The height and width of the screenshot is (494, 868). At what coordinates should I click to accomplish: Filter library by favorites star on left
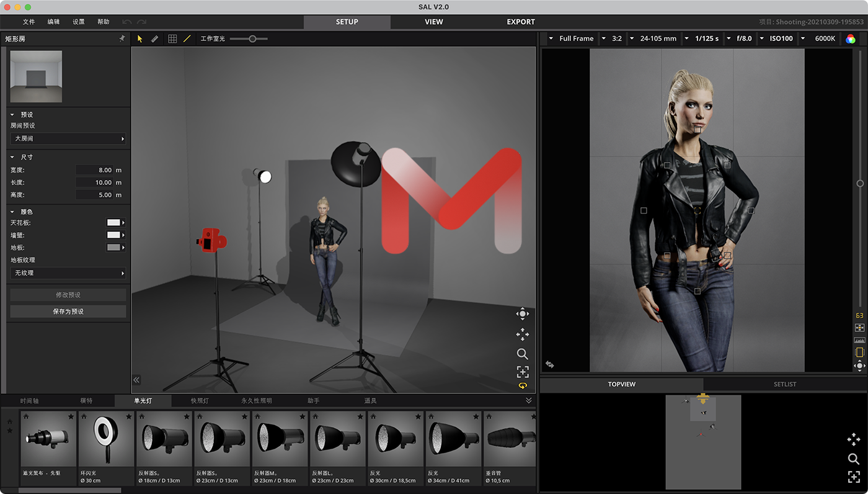(9, 430)
